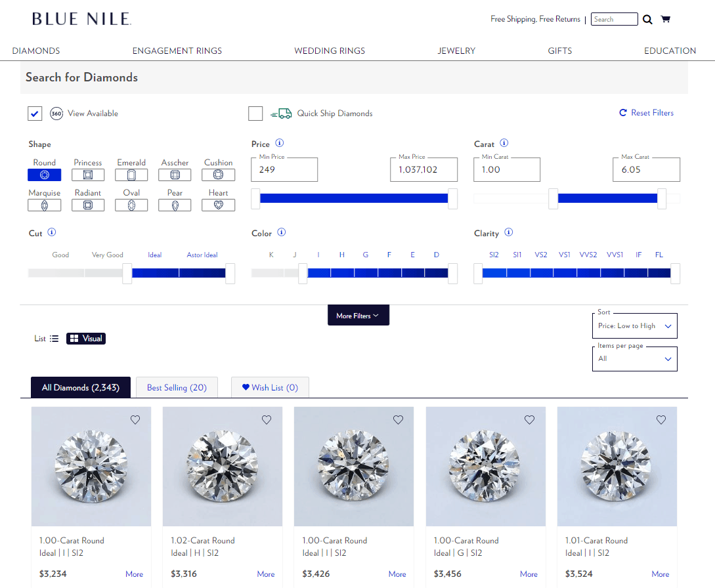Favorite the first 1.00-Carat Round diamond
This screenshot has width=715, height=588.
coord(135,419)
